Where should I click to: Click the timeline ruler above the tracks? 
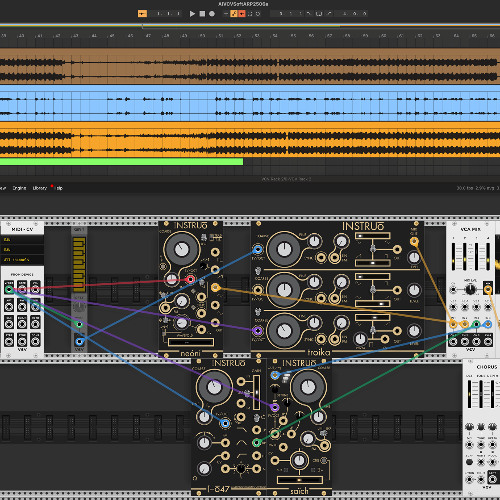(250, 35)
